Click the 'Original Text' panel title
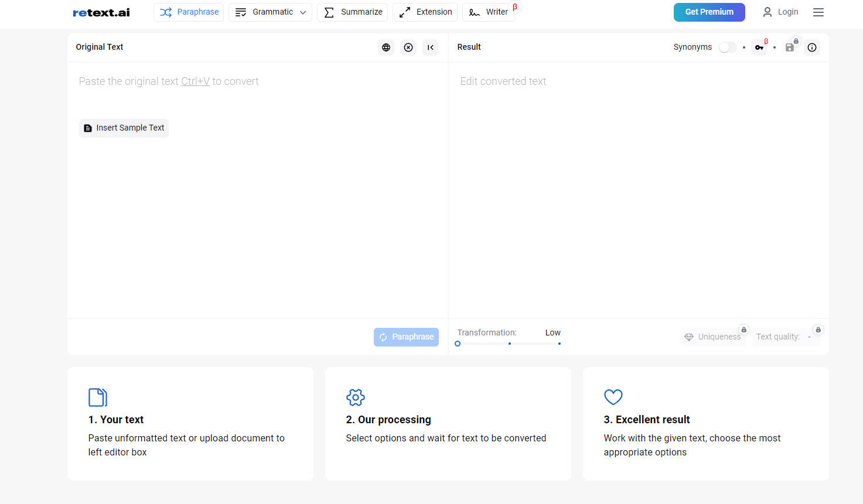863x504 pixels. click(100, 47)
